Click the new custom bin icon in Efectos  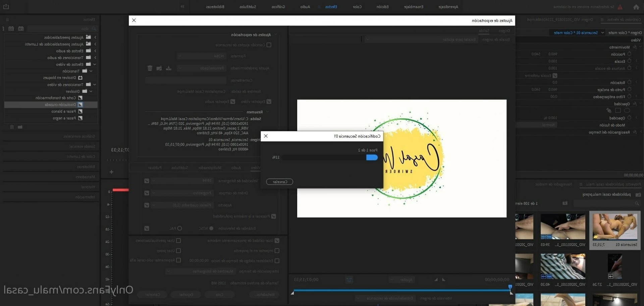(20, 127)
